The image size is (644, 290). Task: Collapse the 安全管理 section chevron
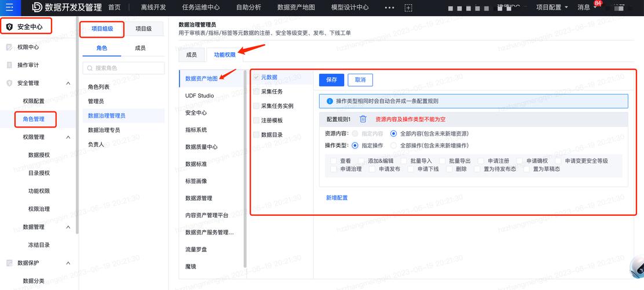click(x=68, y=83)
